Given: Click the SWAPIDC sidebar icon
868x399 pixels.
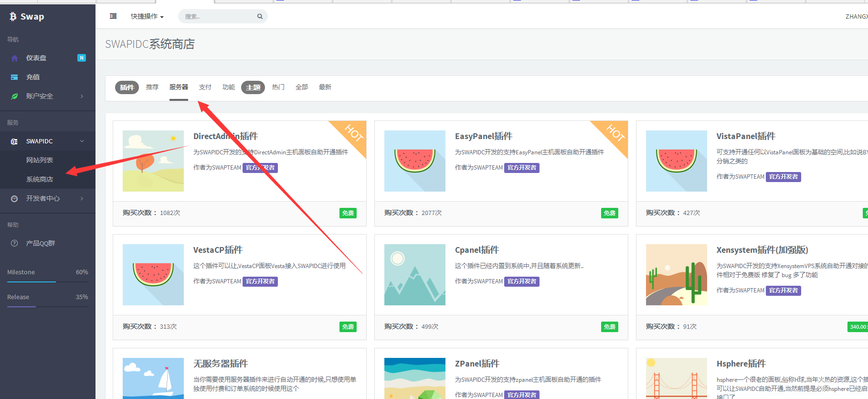Looking at the screenshot, I should (14, 141).
